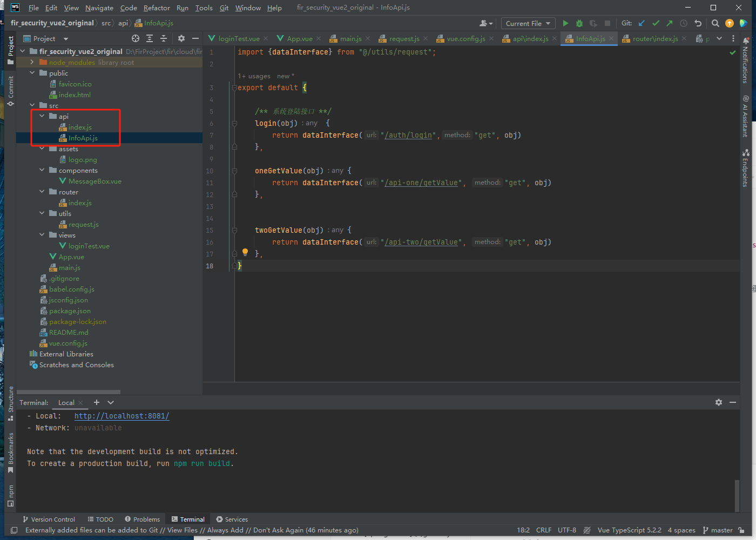Show hidden editor tabs chevron

pos(719,38)
